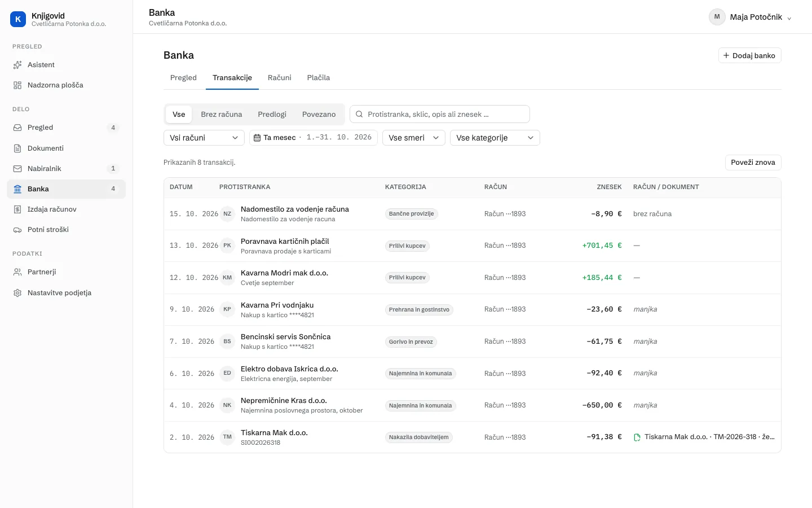Go to the Plačila tab
This screenshot has width=812, height=508.
319,78
